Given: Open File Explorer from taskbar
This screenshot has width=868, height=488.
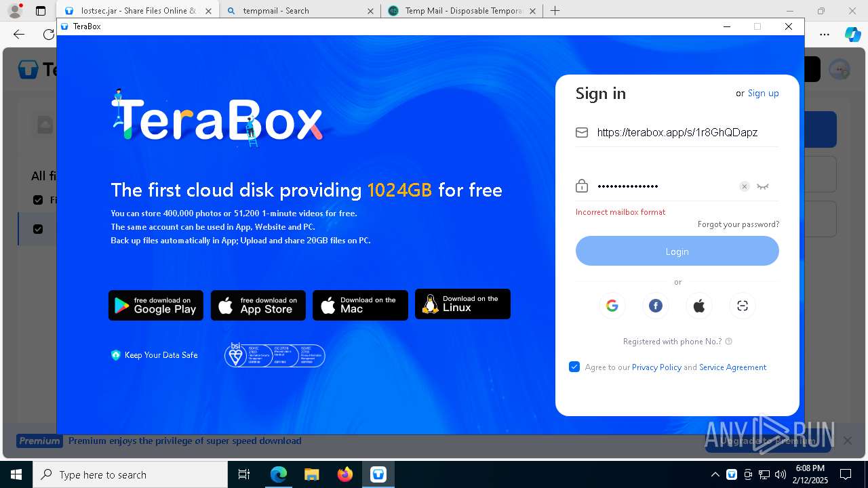Looking at the screenshot, I should (x=311, y=474).
